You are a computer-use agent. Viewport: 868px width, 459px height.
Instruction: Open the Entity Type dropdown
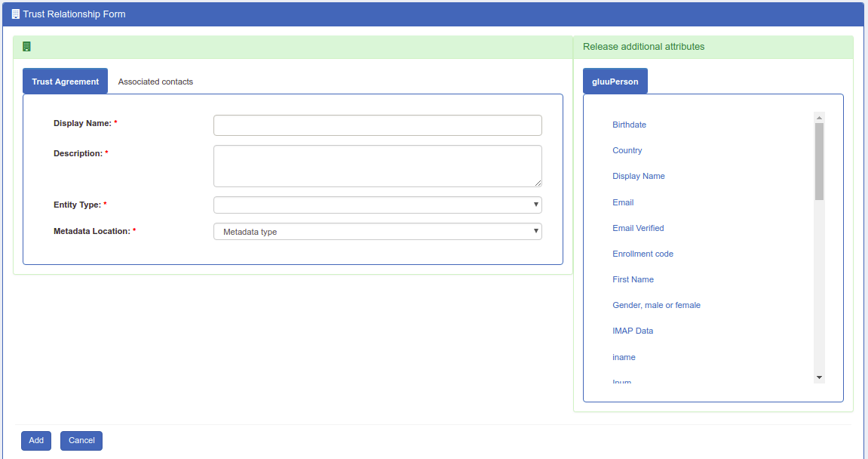tap(377, 205)
